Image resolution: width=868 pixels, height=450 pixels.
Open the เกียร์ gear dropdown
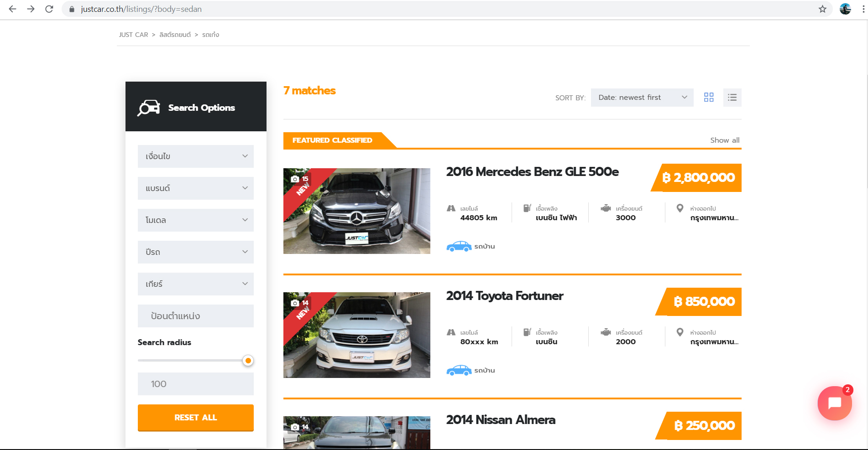(x=196, y=284)
